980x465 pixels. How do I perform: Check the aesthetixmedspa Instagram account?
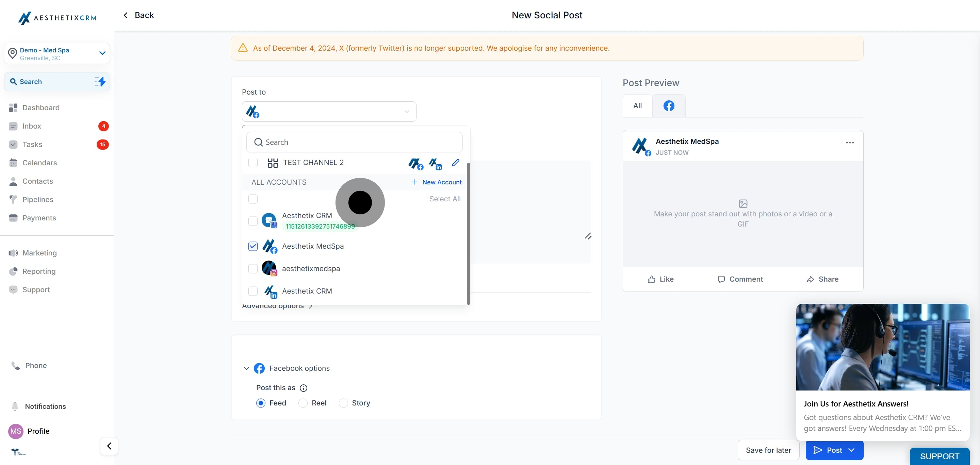[x=253, y=269]
